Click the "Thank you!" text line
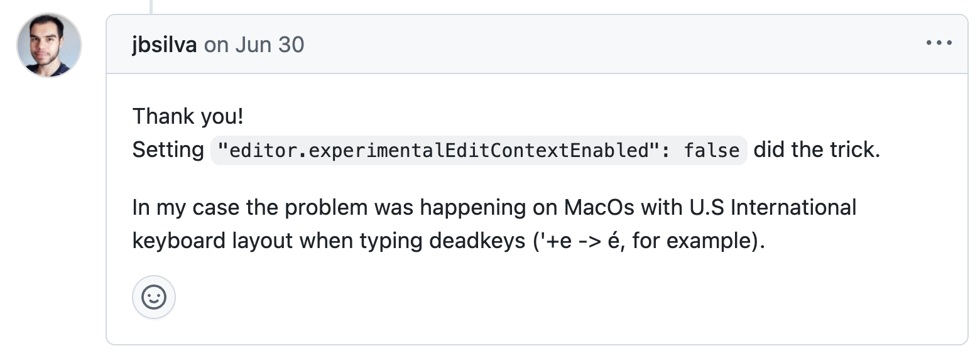Viewport: 980px width, 363px height. click(x=187, y=116)
